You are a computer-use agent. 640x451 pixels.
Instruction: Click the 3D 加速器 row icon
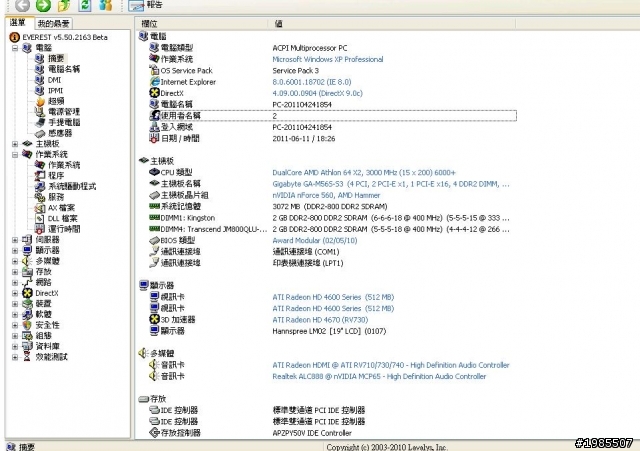tap(154, 319)
